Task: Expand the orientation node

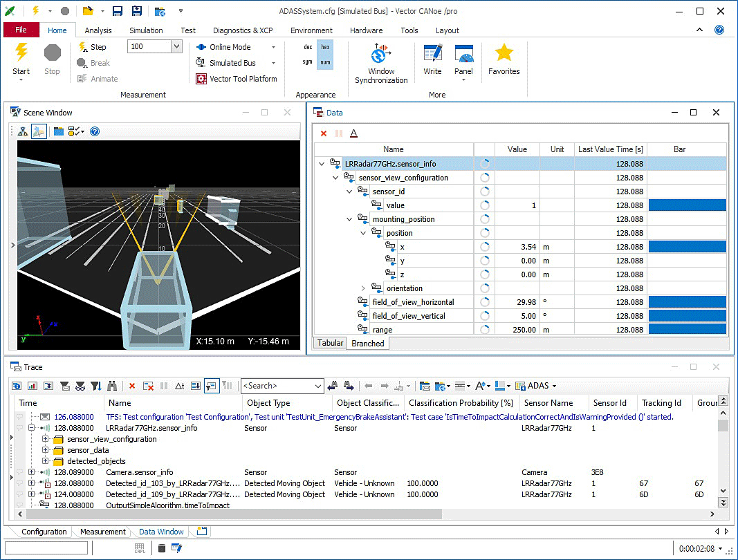Action: pos(364,288)
